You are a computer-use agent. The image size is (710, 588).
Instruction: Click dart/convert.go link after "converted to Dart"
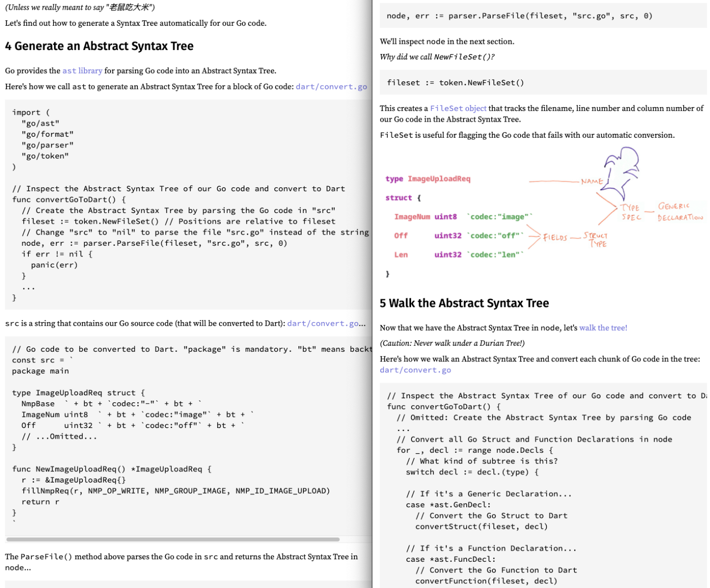point(323,324)
